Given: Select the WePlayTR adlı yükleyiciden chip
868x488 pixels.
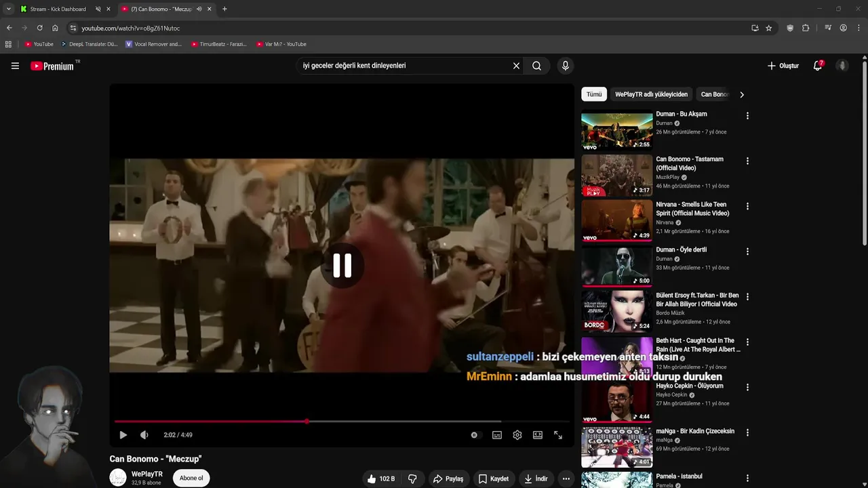Looking at the screenshot, I should coord(651,94).
